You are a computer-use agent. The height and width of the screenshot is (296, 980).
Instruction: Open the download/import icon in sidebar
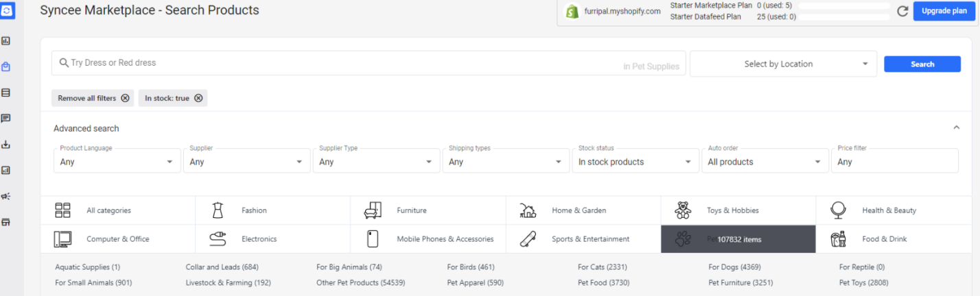(x=6, y=145)
